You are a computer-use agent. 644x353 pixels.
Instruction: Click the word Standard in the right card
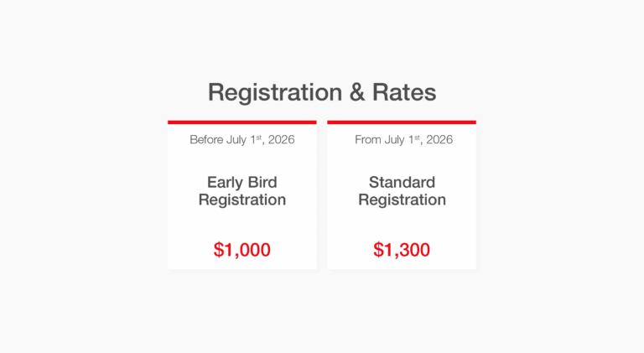402,182
